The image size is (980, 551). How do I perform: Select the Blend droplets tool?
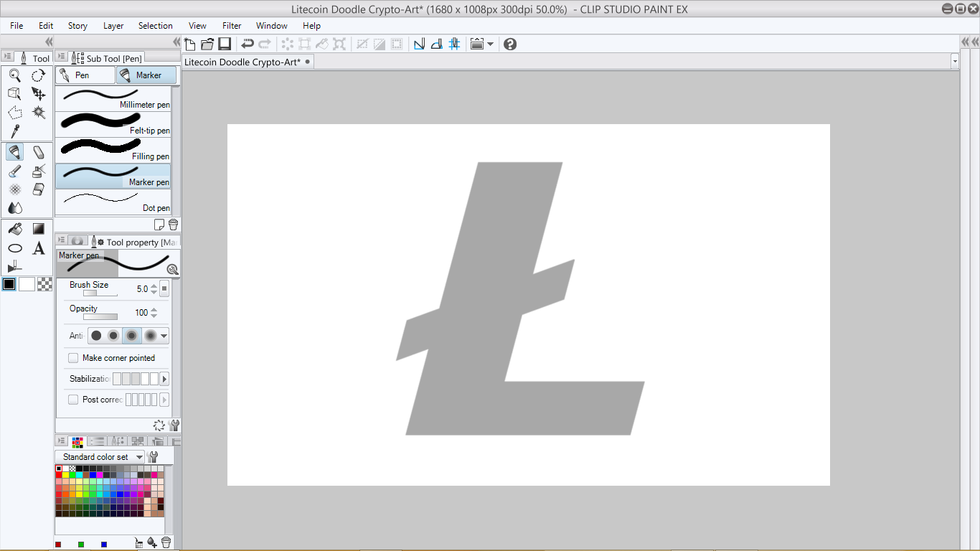[x=15, y=208]
